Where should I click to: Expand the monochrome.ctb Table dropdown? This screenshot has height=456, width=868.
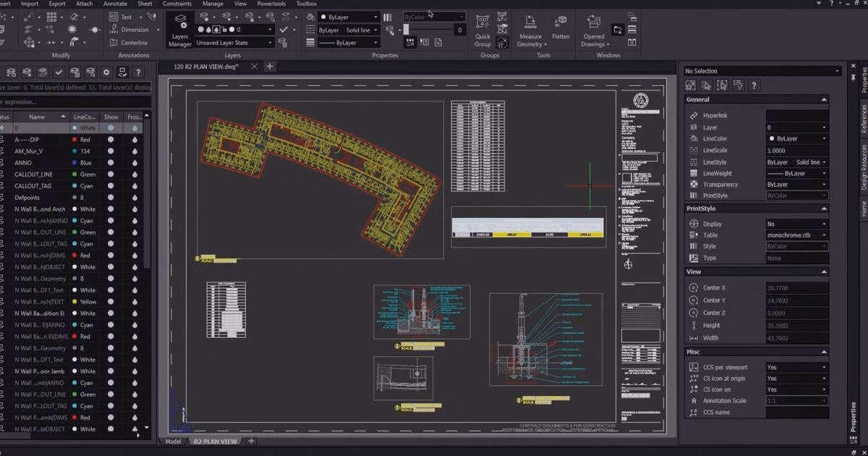point(796,235)
